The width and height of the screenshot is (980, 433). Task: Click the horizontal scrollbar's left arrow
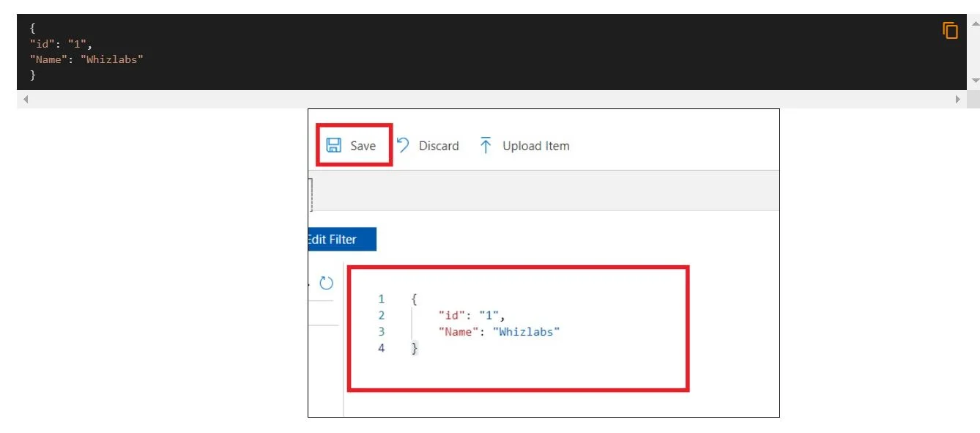click(x=26, y=99)
